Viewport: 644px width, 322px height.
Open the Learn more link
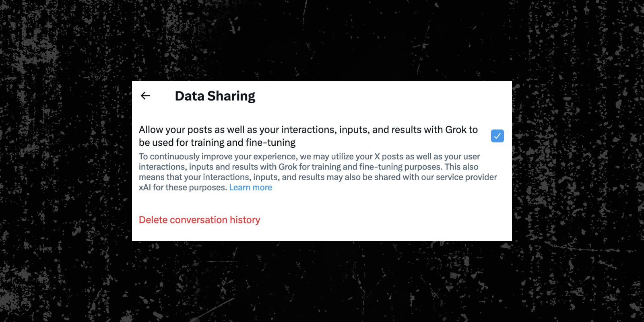pos(250,188)
